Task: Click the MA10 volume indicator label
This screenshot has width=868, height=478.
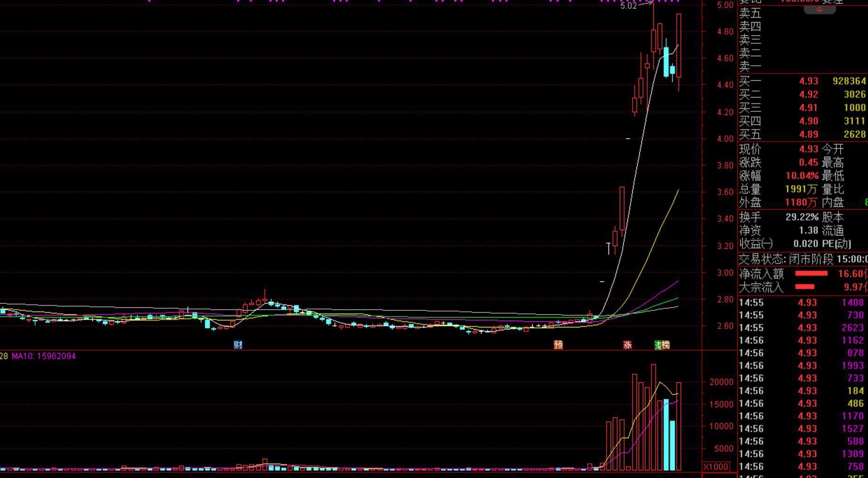Action: click(43, 356)
